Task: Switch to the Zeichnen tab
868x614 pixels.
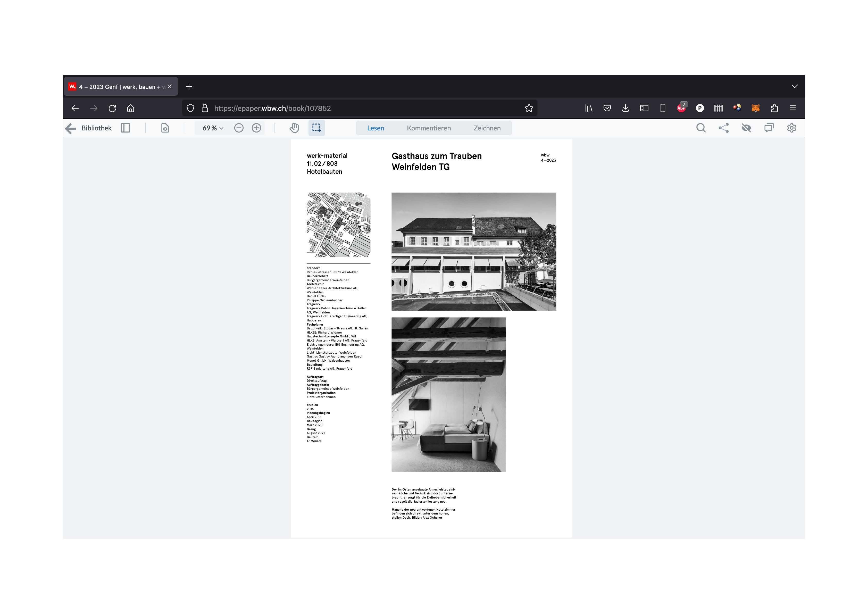Action: (x=487, y=128)
